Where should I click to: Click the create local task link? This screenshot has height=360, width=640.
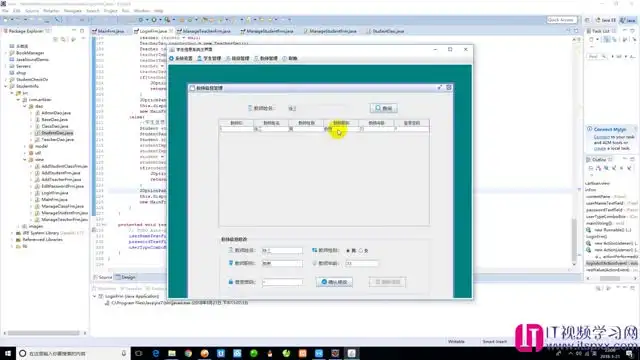coord(600,149)
